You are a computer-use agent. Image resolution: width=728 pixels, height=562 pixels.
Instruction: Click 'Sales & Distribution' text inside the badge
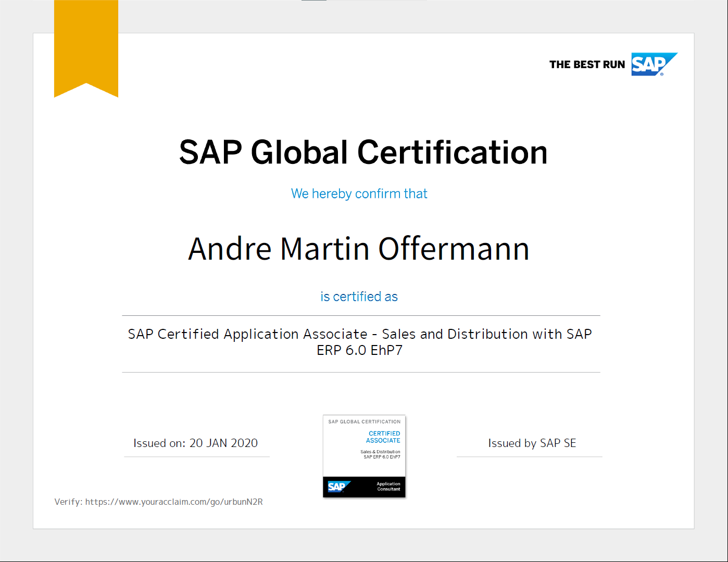(380, 452)
